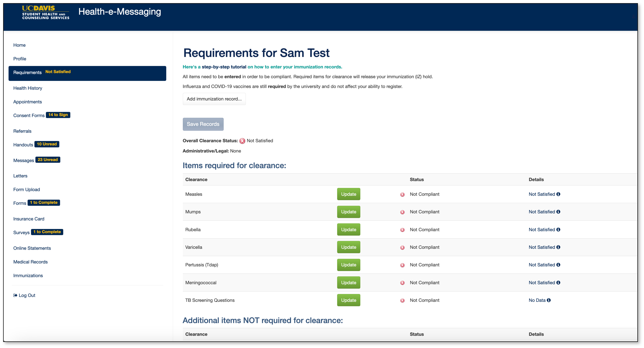Click the Meningococcal info circle icon
644x348 pixels.
pos(558,282)
